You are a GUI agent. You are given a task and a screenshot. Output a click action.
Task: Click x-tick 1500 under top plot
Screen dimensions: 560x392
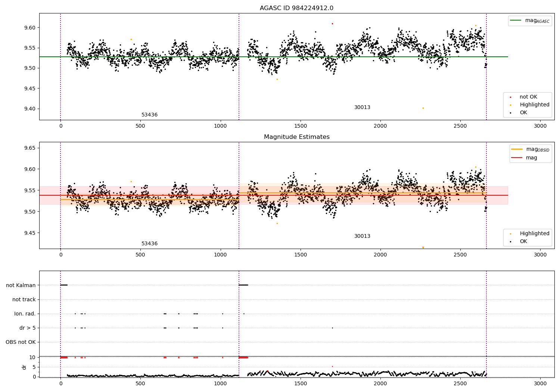[x=300, y=126]
